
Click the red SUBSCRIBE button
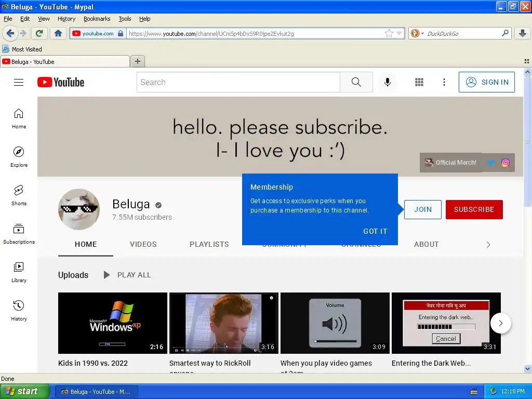[474, 210]
